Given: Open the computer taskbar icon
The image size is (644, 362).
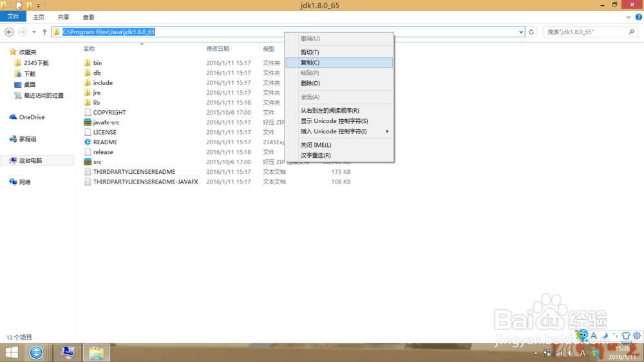Looking at the screenshot, I should 68,352.
